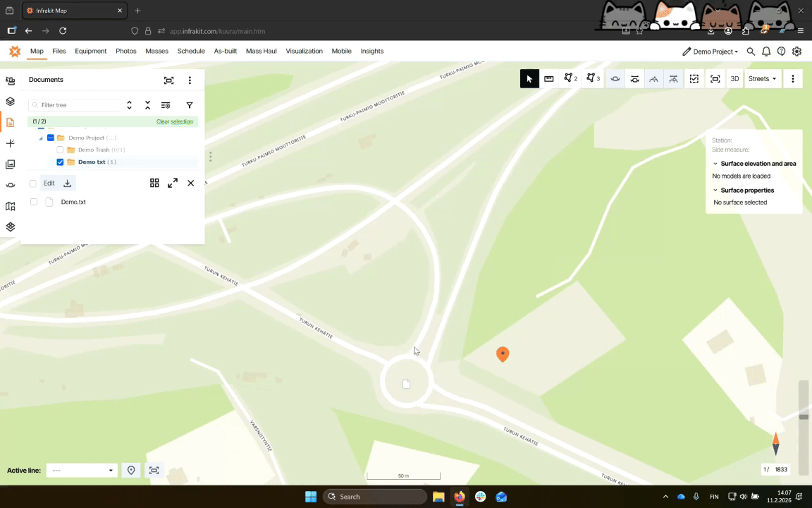Screen dimensions: 812x508
Task: Select the pointer arrow tool
Action: click(529, 79)
